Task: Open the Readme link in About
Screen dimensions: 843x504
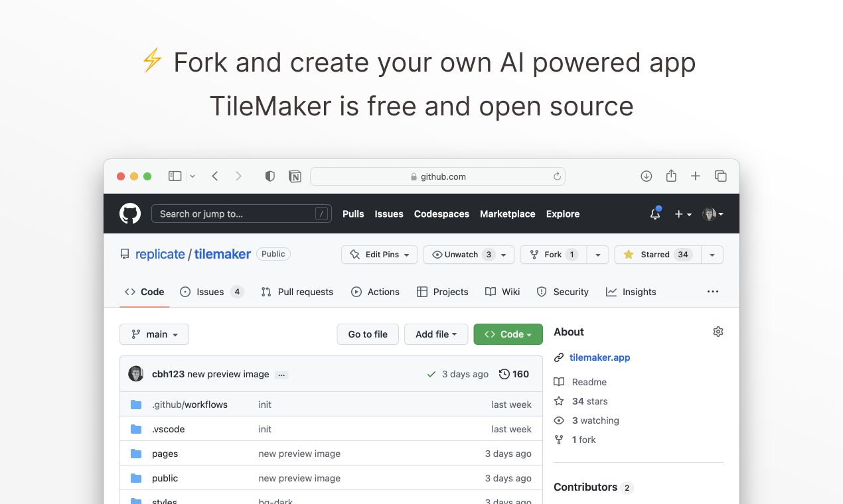Action: click(580, 382)
